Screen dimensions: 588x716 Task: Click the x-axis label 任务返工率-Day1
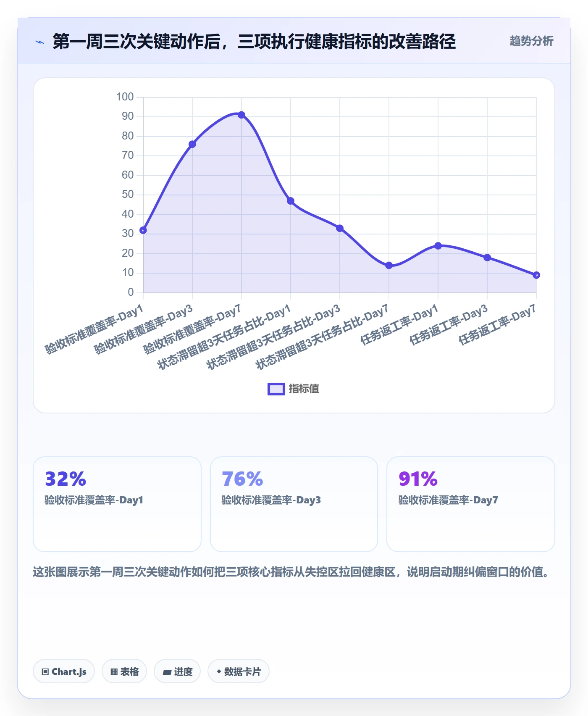pyautogui.click(x=399, y=325)
